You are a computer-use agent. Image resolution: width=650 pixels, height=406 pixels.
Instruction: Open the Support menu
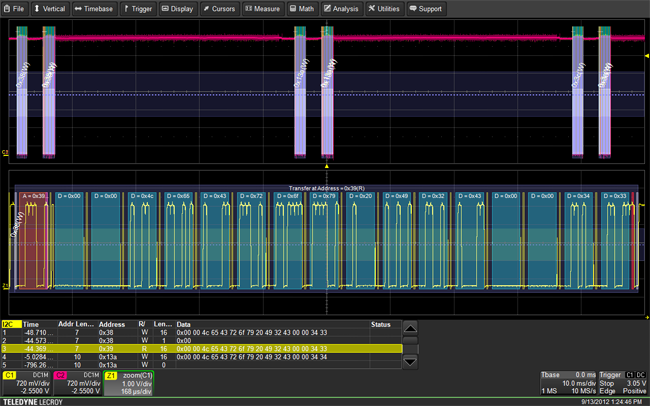tap(426, 8)
